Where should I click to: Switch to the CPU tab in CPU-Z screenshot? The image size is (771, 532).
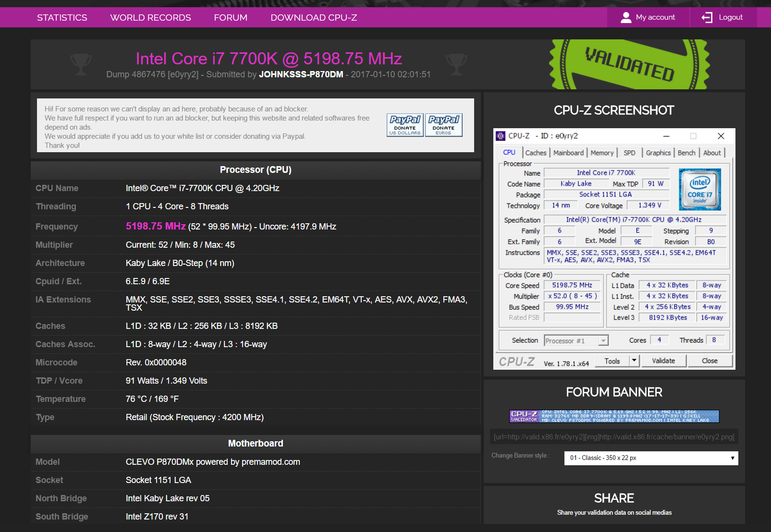(x=509, y=152)
